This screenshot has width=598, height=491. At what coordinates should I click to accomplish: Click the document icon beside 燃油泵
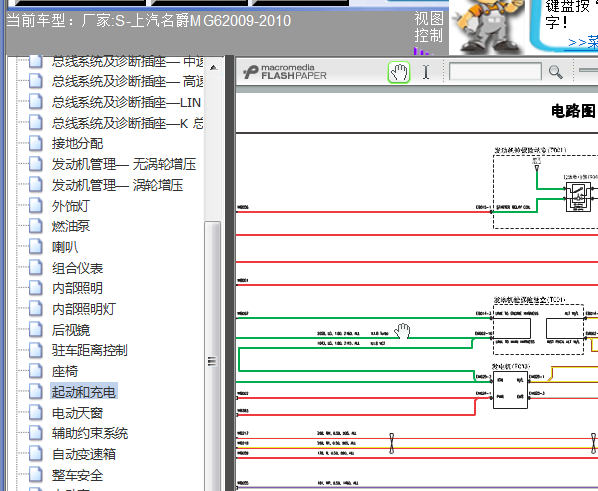36,226
